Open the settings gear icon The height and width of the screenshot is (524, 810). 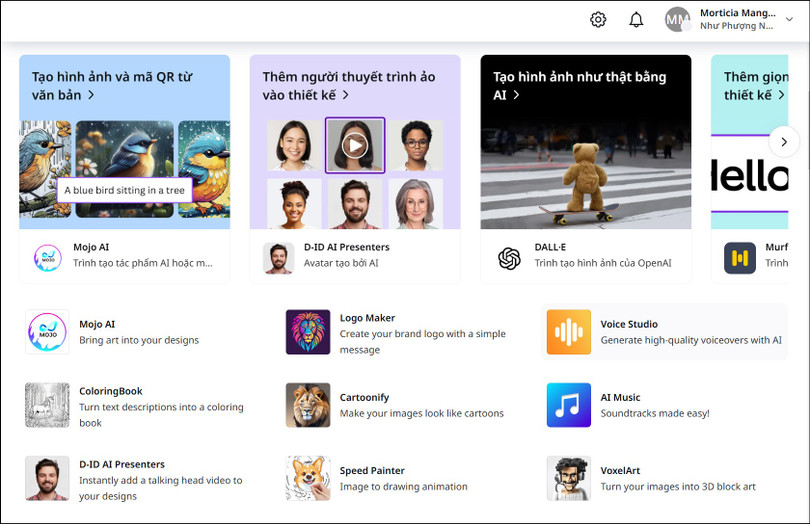tap(598, 20)
